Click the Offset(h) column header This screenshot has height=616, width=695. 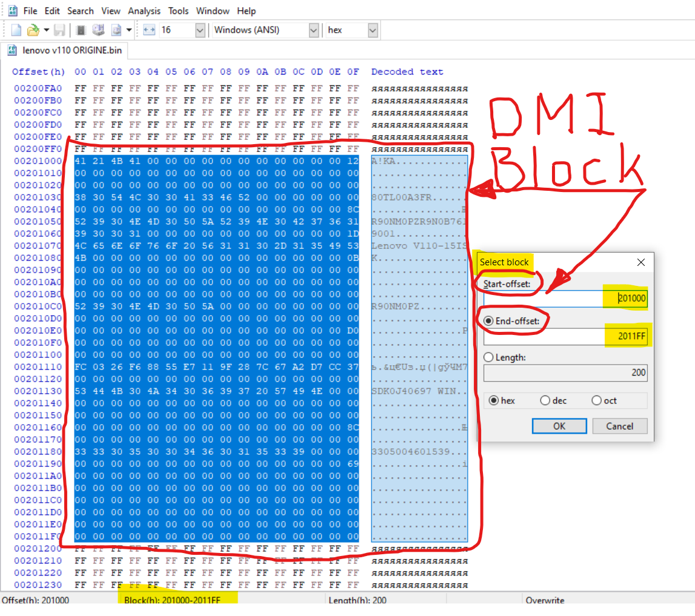38,72
